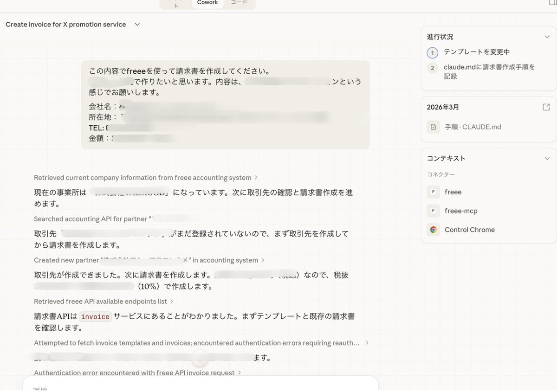The height and width of the screenshot is (392, 557).
Task: Click the コネクター label
Action: pos(440,174)
